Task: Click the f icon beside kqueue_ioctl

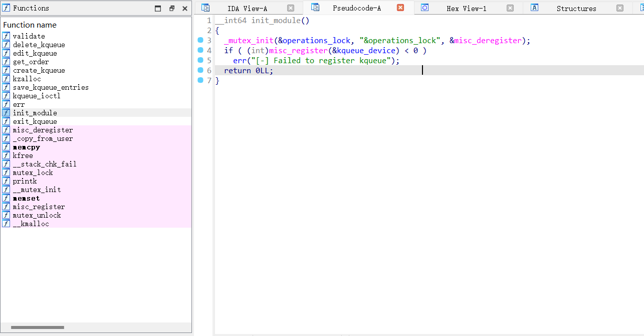Action: pos(6,95)
